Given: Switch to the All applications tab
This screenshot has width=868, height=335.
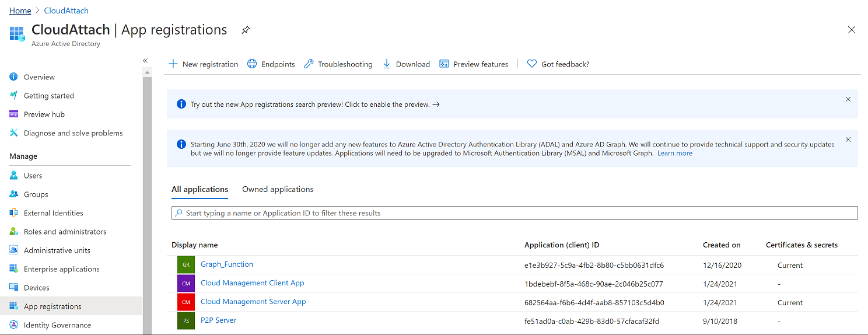Looking at the screenshot, I should coord(200,190).
